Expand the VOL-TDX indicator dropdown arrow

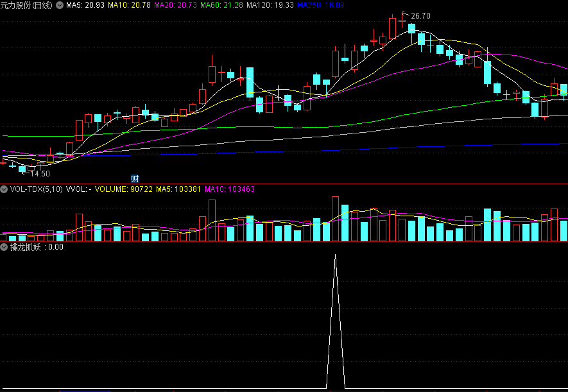pyautogui.click(x=4, y=189)
